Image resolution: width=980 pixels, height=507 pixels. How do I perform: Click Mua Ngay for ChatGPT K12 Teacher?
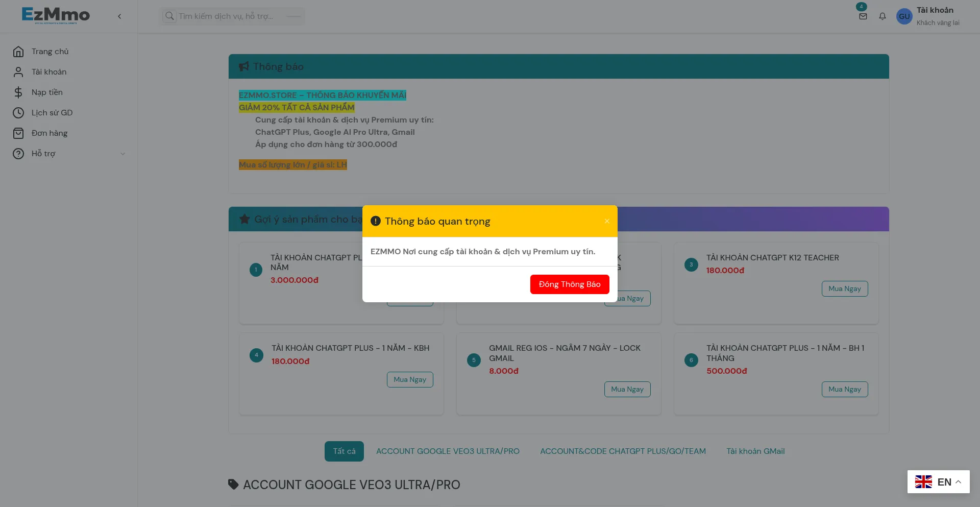(x=844, y=289)
